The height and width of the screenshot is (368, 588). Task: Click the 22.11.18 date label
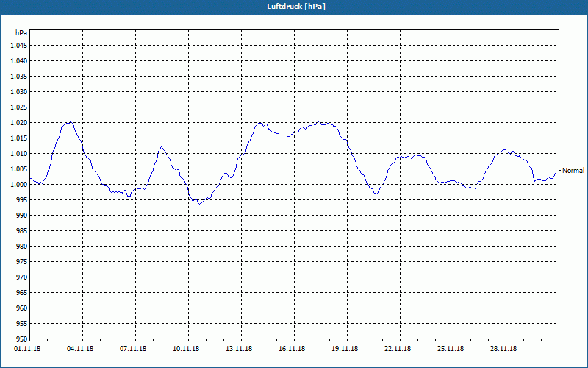tap(398, 348)
